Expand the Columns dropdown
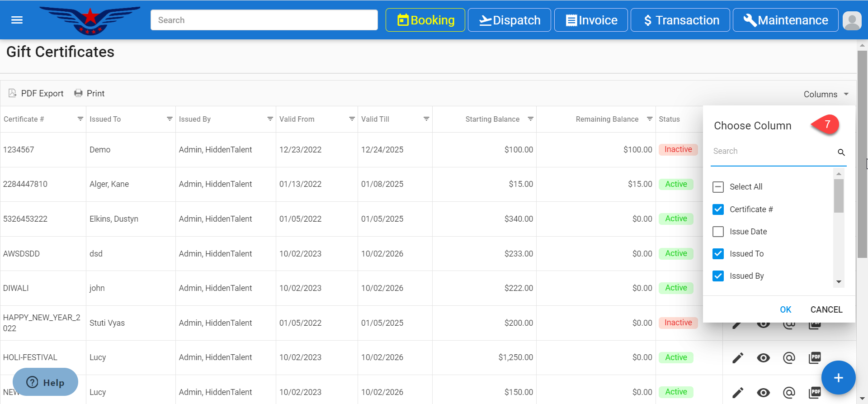The image size is (868, 404). [826, 94]
